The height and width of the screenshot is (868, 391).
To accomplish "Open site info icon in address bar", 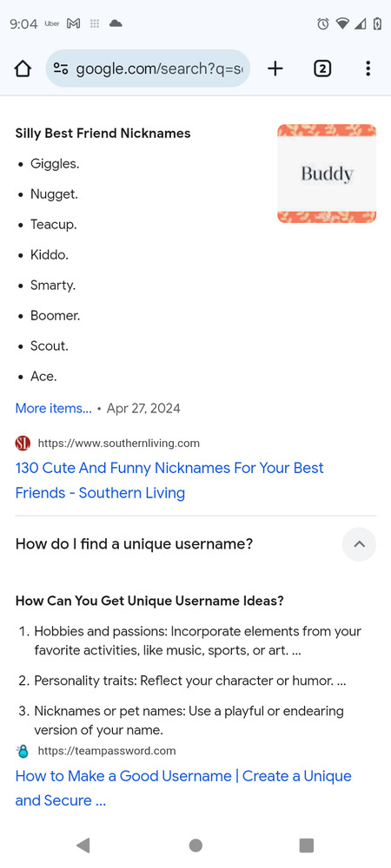I will pyautogui.click(x=60, y=69).
